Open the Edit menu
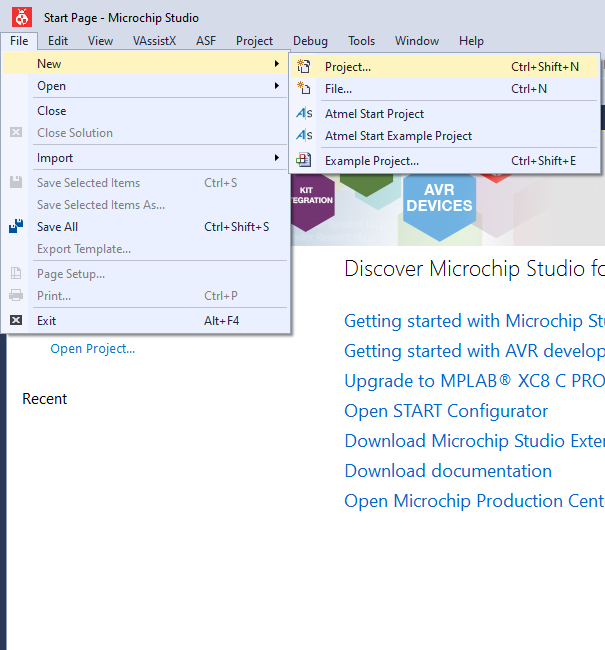Screen dimensions: 605x650 pyautogui.click(x=58, y=41)
